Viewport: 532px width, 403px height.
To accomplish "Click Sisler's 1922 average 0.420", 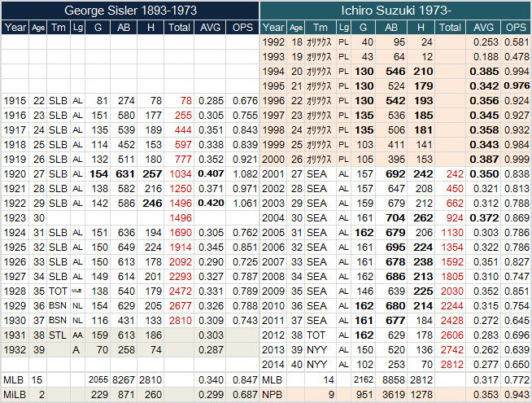I will (210, 203).
